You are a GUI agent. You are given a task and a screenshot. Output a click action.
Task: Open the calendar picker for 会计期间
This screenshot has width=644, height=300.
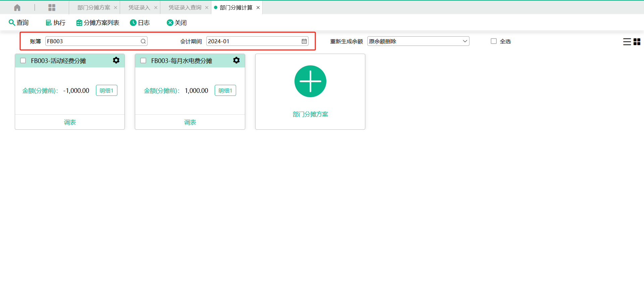304,41
